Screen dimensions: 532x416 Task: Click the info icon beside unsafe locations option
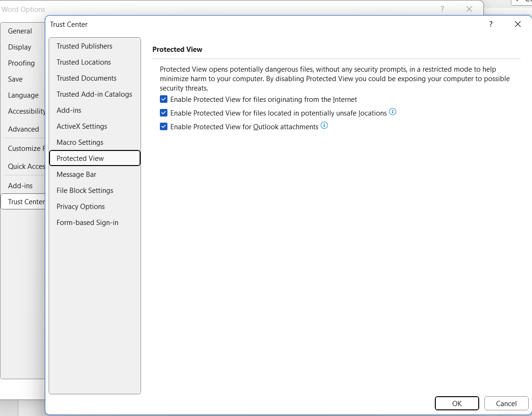click(x=392, y=113)
